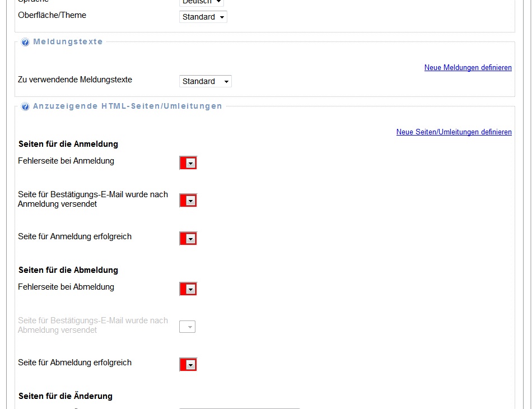Click the help icon beside Meldungstexte heading

[25, 42]
